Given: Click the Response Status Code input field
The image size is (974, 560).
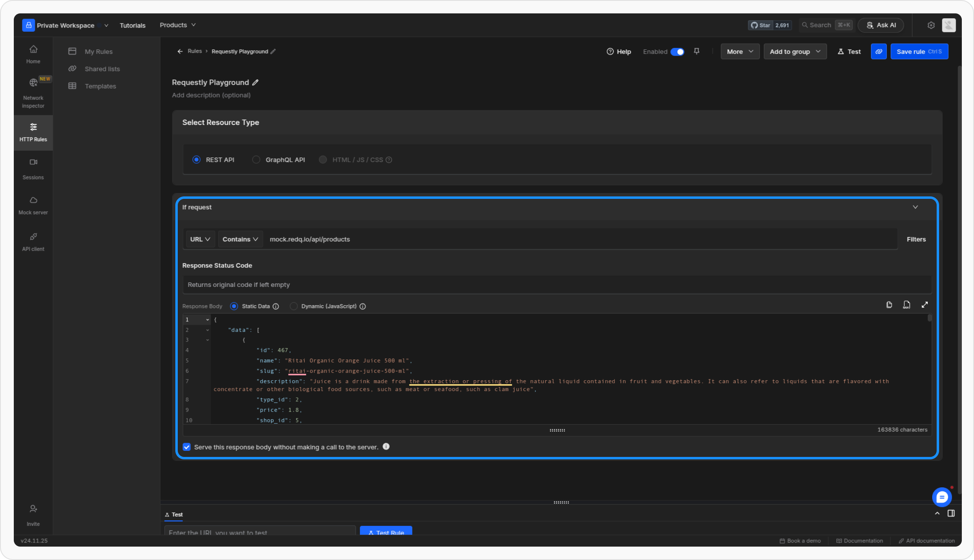Looking at the screenshot, I should [556, 285].
